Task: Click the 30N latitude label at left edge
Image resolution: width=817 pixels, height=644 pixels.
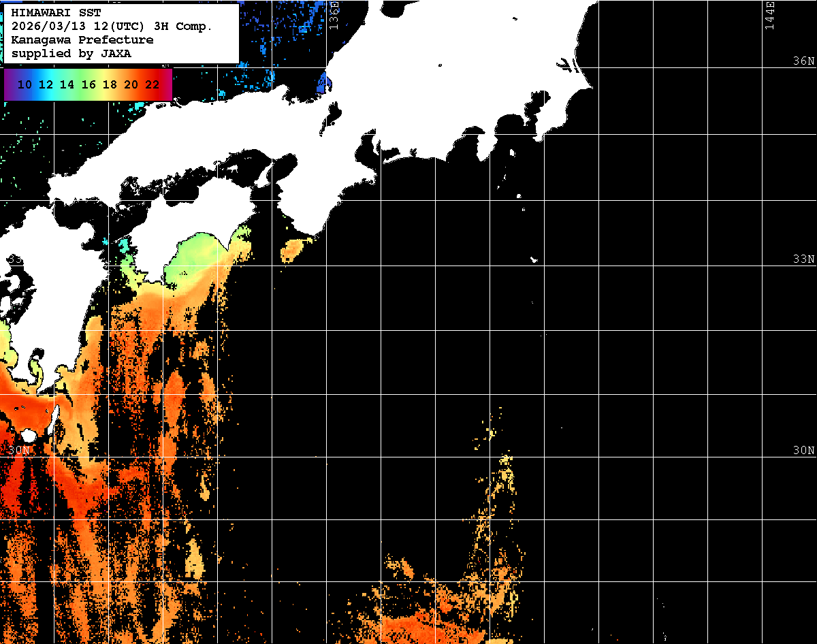Action: pos(19,451)
